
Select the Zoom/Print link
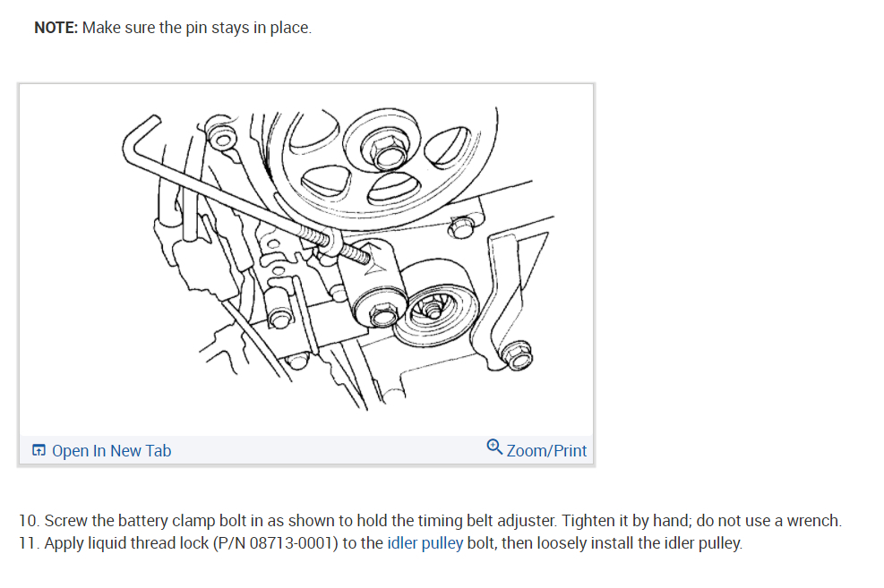545,450
